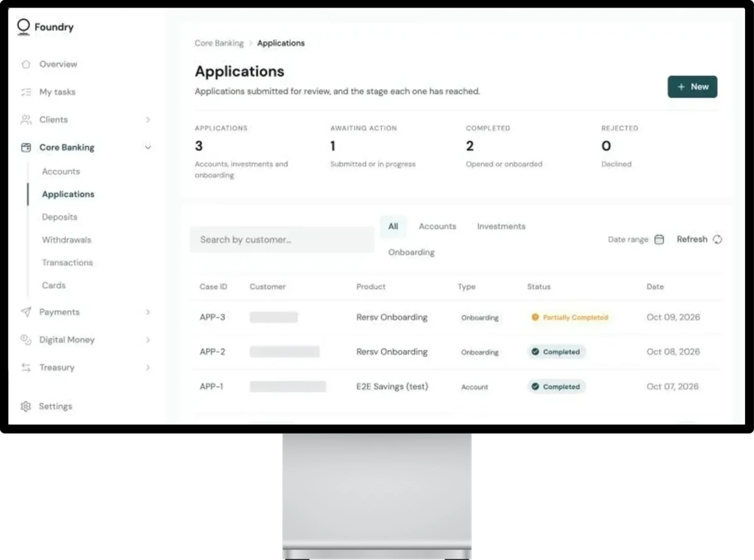
Task: Expand the Payments menu chevron
Action: click(x=148, y=312)
